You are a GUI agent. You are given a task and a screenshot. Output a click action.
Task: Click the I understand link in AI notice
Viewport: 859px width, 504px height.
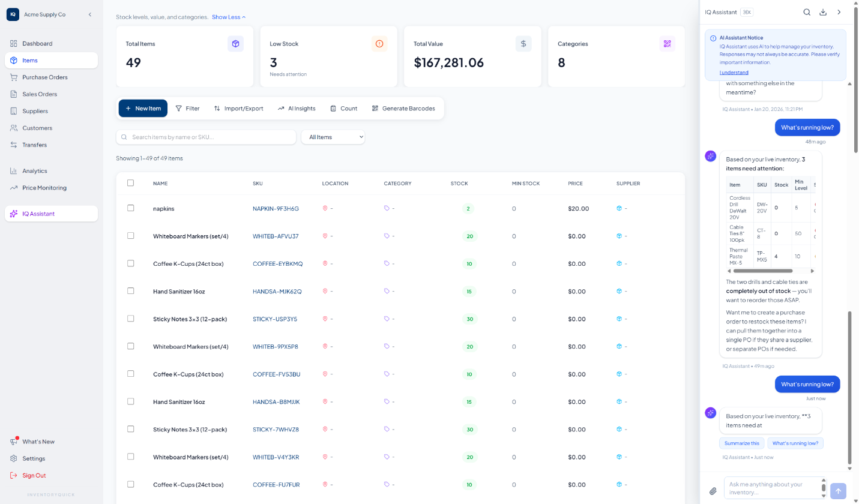pyautogui.click(x=734, y=72)
